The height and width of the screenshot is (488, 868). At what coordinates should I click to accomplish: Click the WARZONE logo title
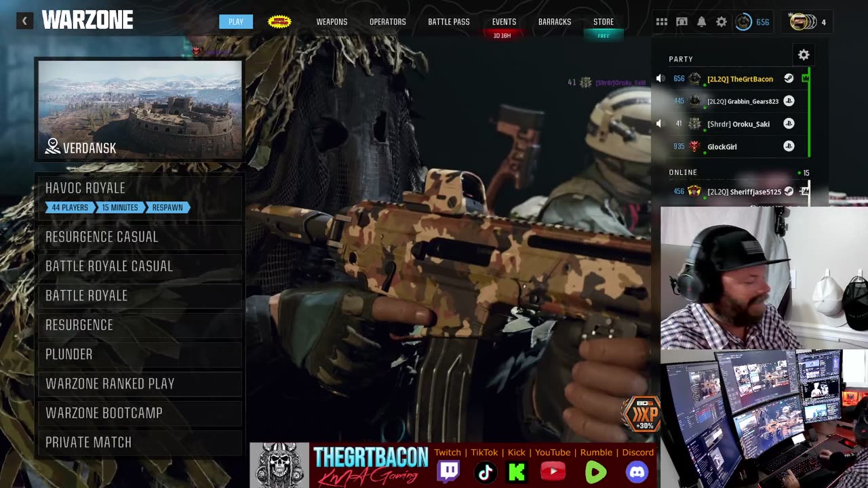(x=87, y=21)
